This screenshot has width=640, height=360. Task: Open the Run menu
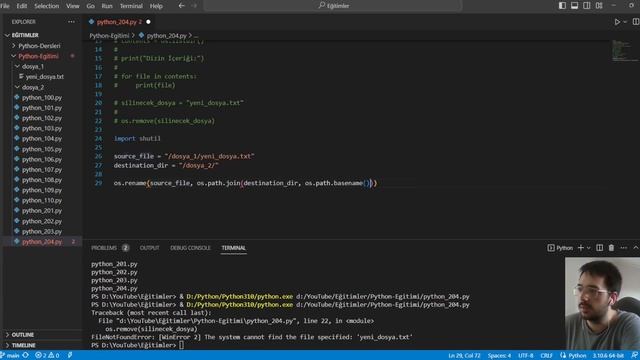tap(107, 6)
